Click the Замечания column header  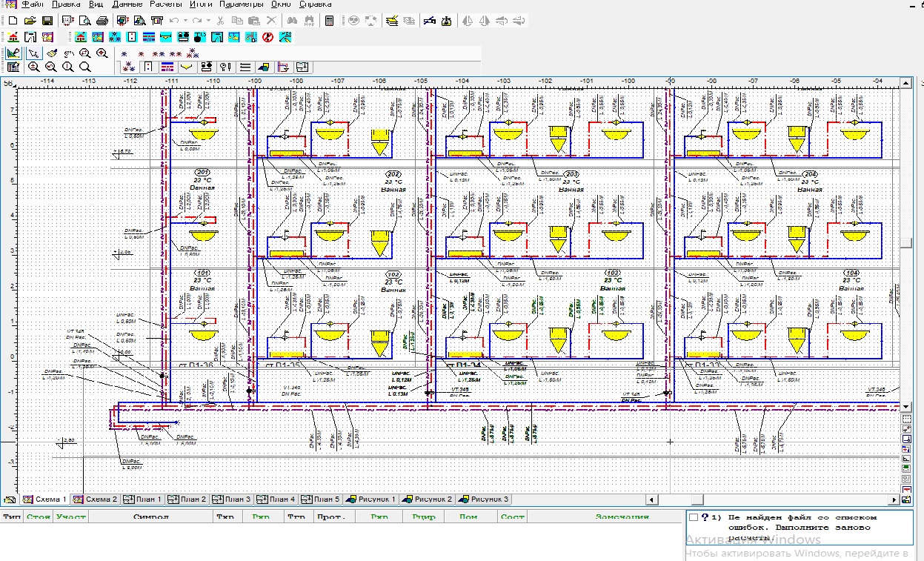click(x=622, y=517)
